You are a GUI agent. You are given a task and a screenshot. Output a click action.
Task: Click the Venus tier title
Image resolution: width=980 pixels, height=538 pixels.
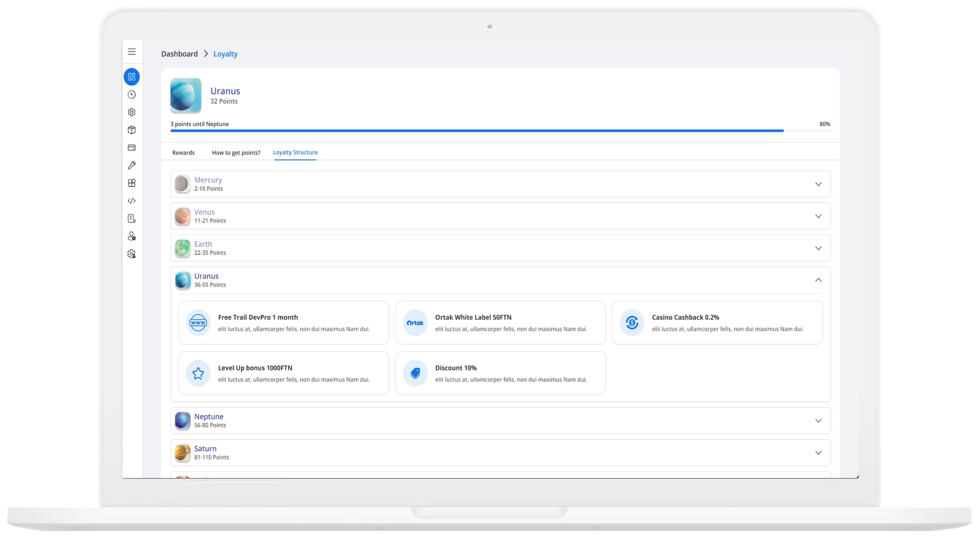205,212
